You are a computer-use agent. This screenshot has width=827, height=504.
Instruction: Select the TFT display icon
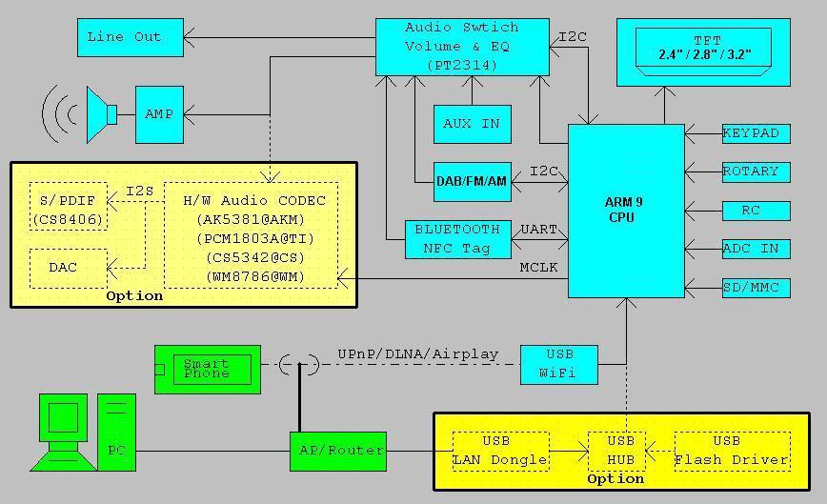(703, 48)
